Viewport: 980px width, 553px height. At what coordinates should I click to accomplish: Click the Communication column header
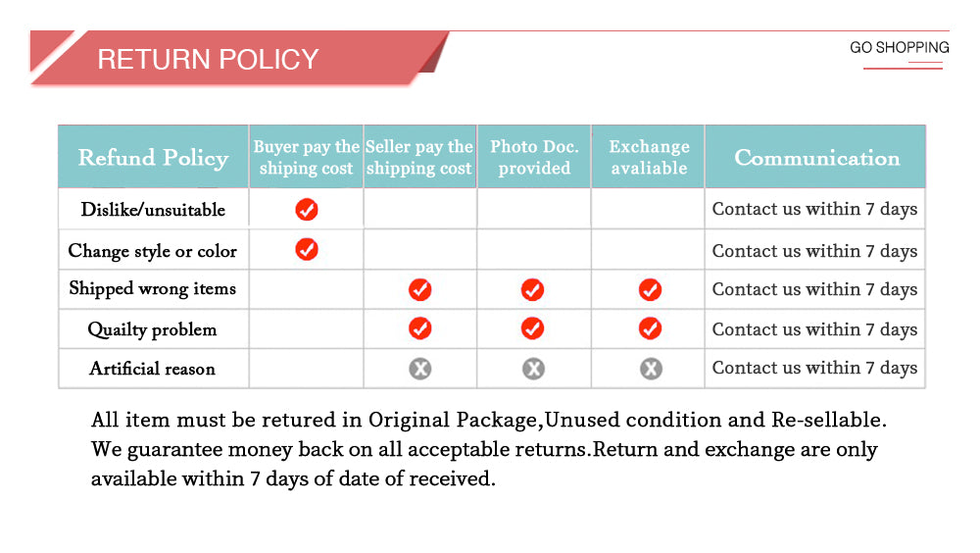pos(816,158)
